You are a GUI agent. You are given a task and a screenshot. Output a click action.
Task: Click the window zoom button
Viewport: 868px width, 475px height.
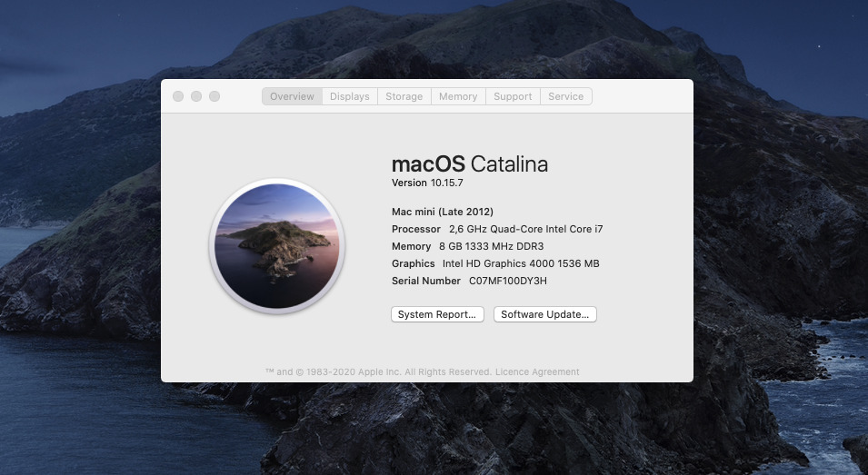[215, 96]
